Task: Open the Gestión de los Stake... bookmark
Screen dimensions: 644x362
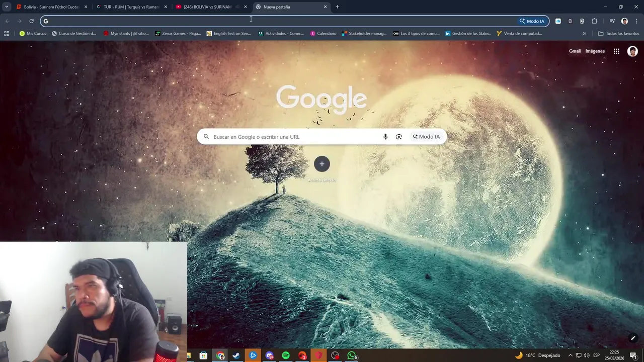Action: 468,34
